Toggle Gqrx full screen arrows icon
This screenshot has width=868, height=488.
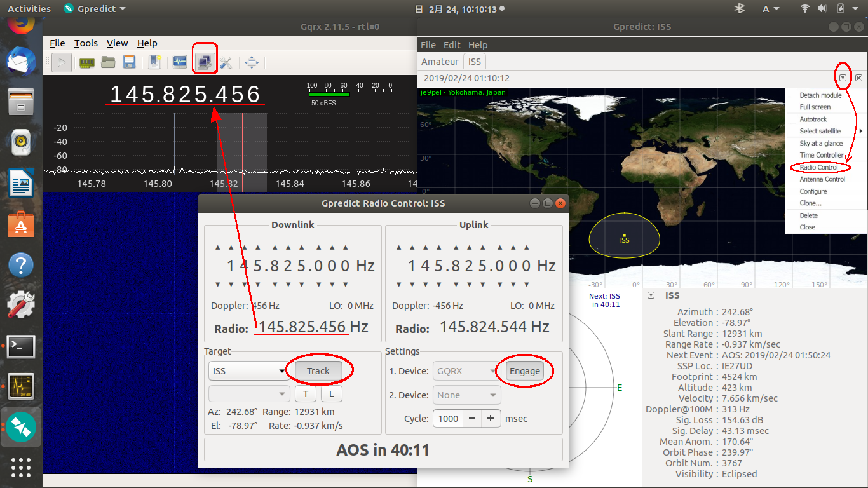(252, 62)
